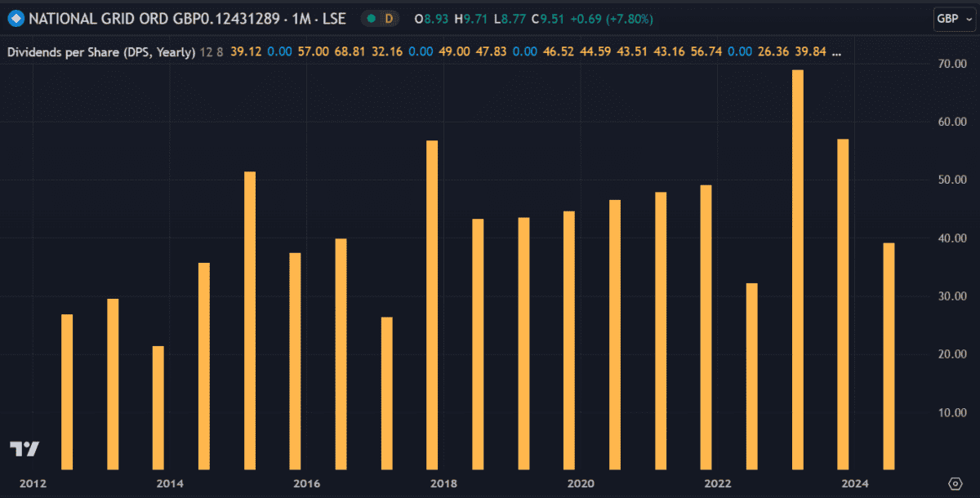Click the 70.00 price scale label
The width and height of the screenshot is (980, 498).
952,64
